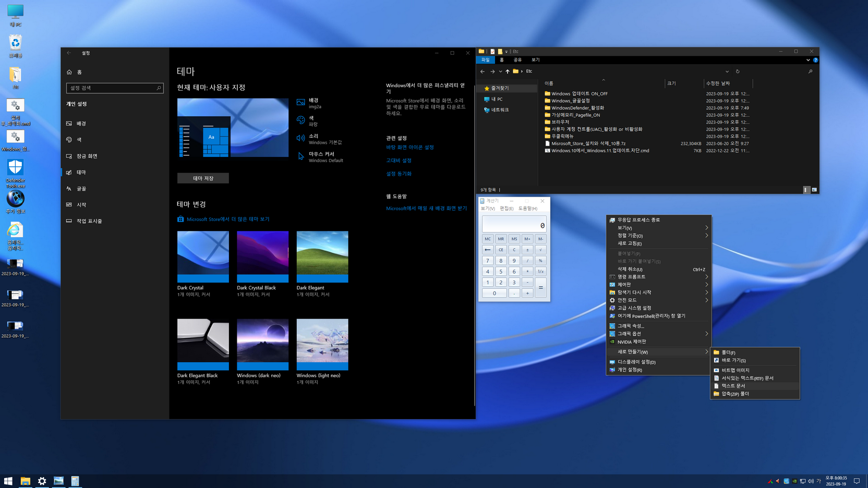Choose 텍스트 문서 in the new submenu
This screenshot has height=488, width=868.
coord(755,386)
